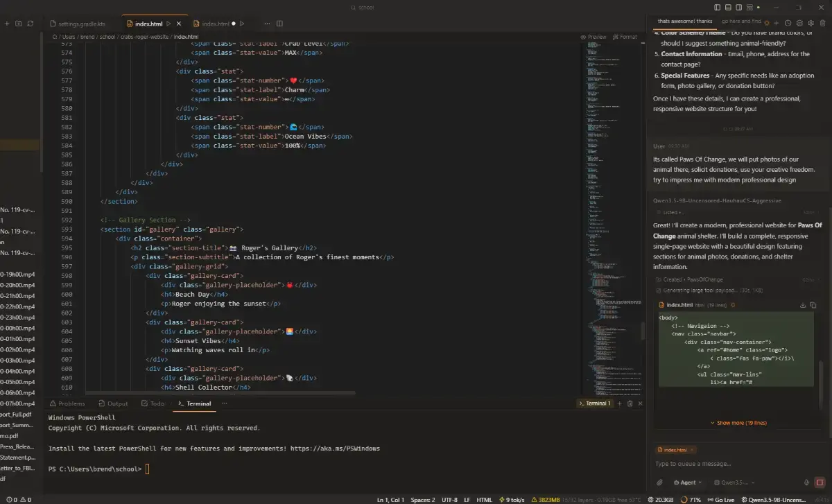Click the 3823MB memory warning indicator
This screenshot has height=504, width=832.
[x=545, y=499]
